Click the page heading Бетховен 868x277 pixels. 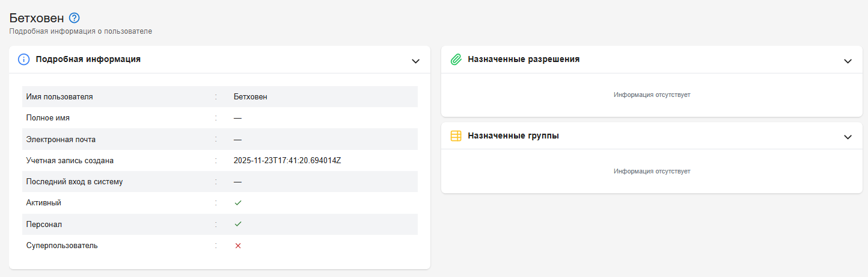[x=37, y=18]
